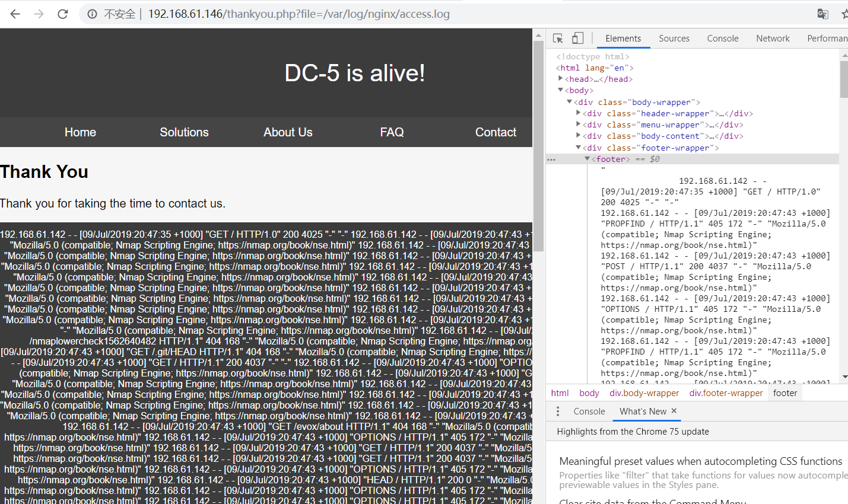Click the 'DC-5 is alive!' heading
848x504 pixels.
(x=355, y=73)
